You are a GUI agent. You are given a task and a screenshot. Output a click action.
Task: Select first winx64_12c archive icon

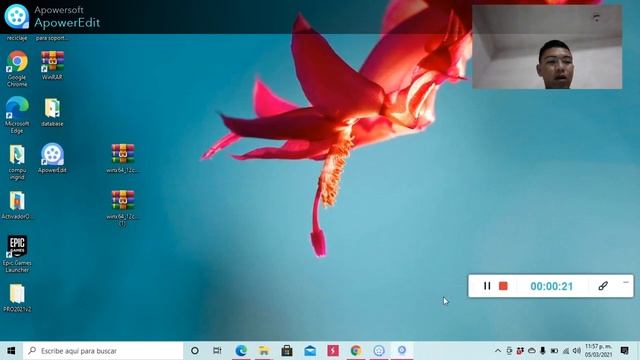click(122, 158)
